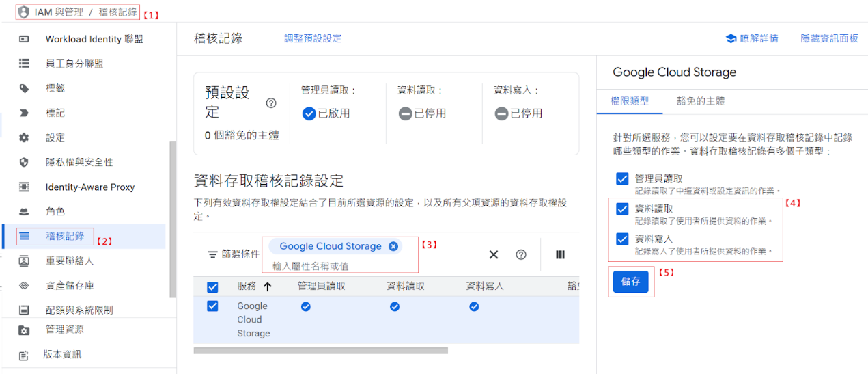Click the 設定 gear icon in sidebar
Viewport: 868px width, 374px height.
click(x=24, y=137)
